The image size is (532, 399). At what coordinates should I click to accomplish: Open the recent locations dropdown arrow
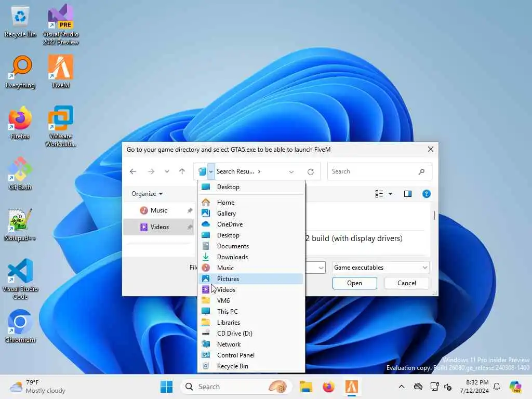pyautogui.click(x=167, y=171)
